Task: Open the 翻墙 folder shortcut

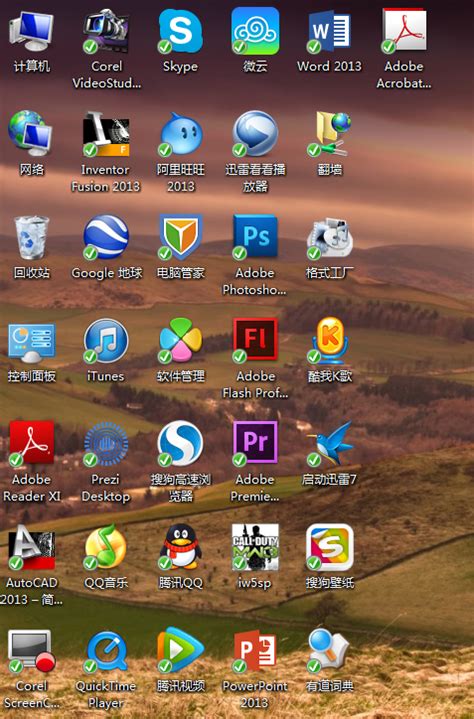Action: [x=329, y=134]
